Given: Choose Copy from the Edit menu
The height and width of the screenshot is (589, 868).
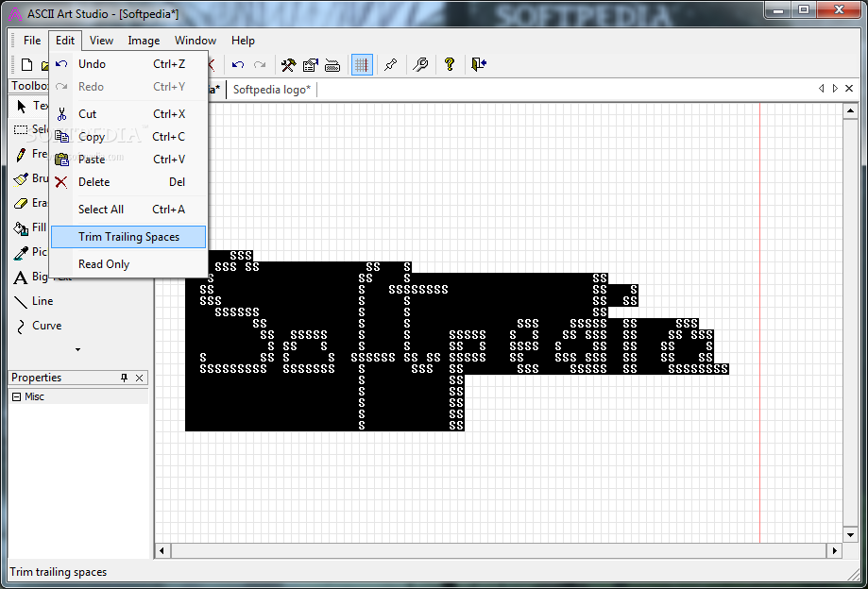Looking at the screenshot, I should pyautogui.click(x=128, y=137).
